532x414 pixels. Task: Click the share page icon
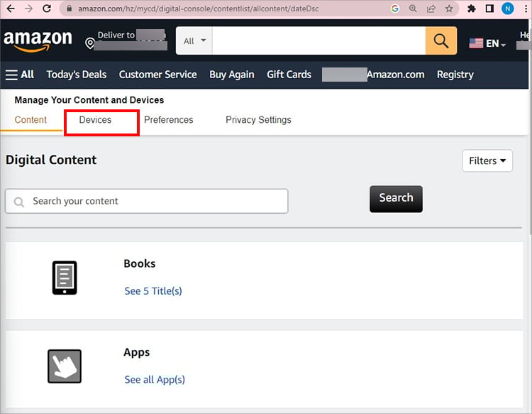tap(431, 9)
